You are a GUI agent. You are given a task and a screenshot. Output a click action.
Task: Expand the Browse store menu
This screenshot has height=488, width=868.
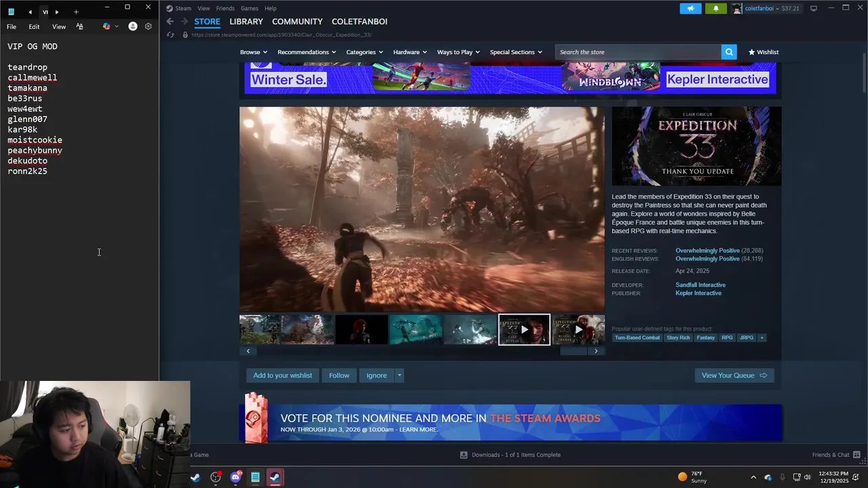254,52
